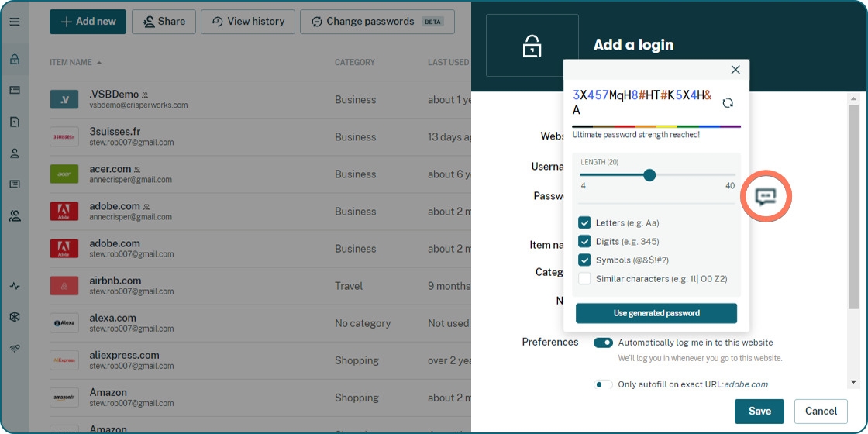Click airbnb.com logo thumbnail
Image resolution: width=868 pixels, height=434 pixels.
click(x=64, y=286)
